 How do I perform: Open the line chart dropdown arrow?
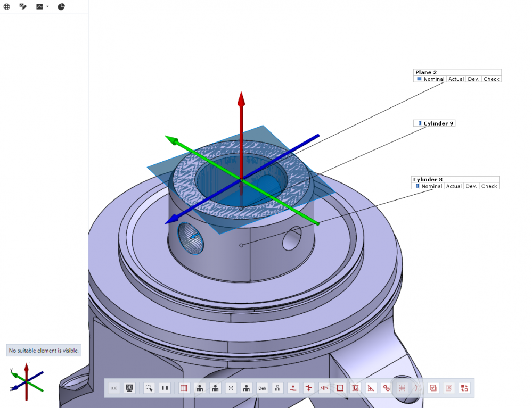tap(47, 7)
